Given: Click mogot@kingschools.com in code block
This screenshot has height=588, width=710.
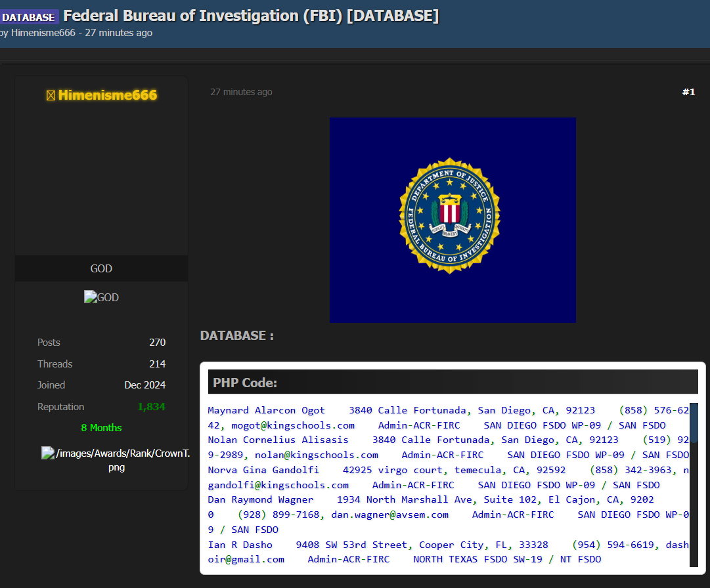Looking at the screenshot, I should (293, 426).
